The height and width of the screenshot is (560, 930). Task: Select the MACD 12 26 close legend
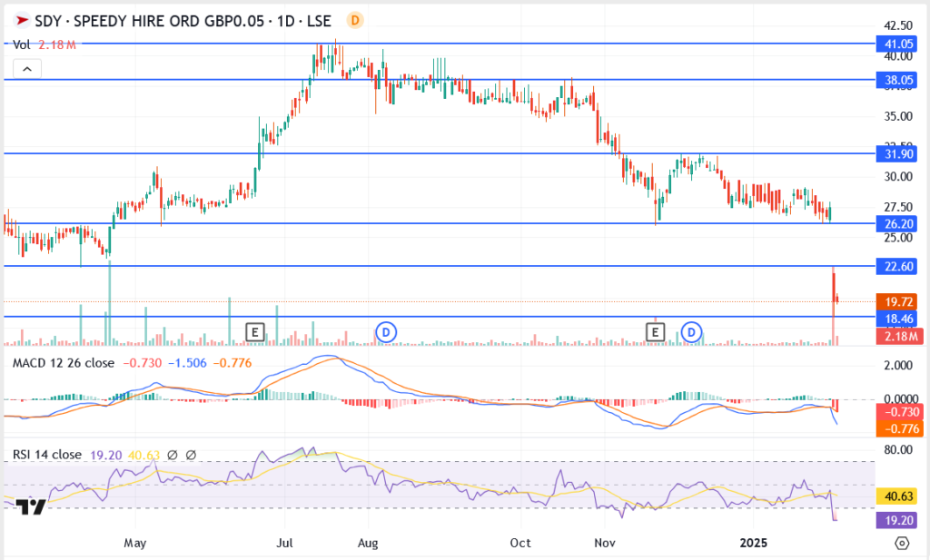[64, 363]
